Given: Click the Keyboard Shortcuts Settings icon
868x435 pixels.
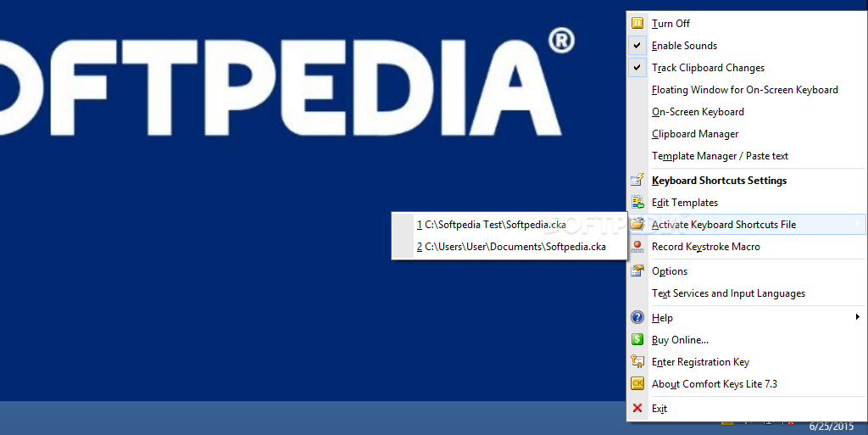Looking at the screenshot, I should (x=637, y=180).
